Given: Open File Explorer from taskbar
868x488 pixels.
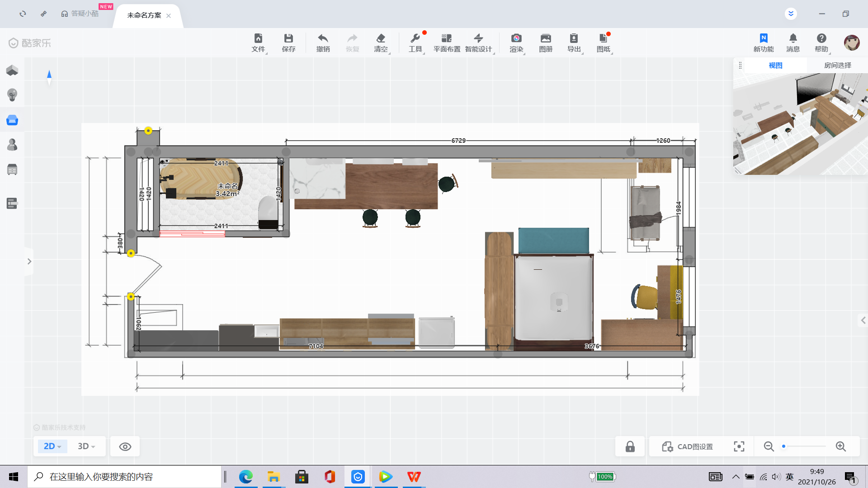Looking at the screenshot, I should (274, 477).
